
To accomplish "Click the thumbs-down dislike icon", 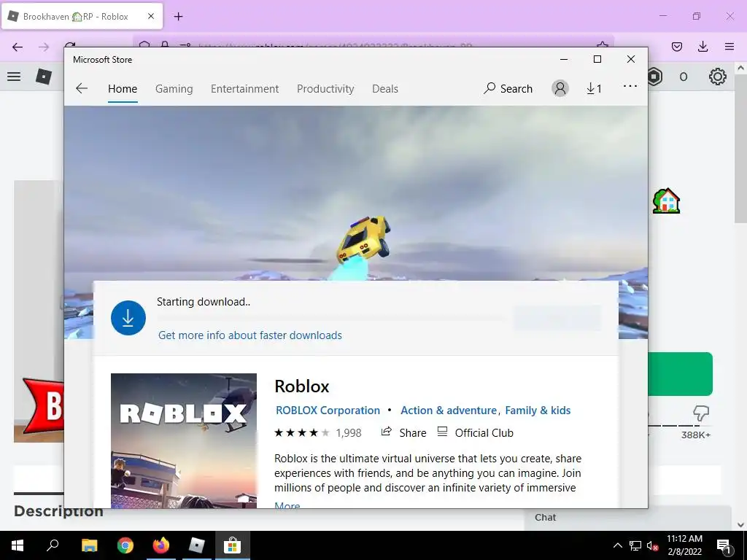I will (x=701, y=413).
